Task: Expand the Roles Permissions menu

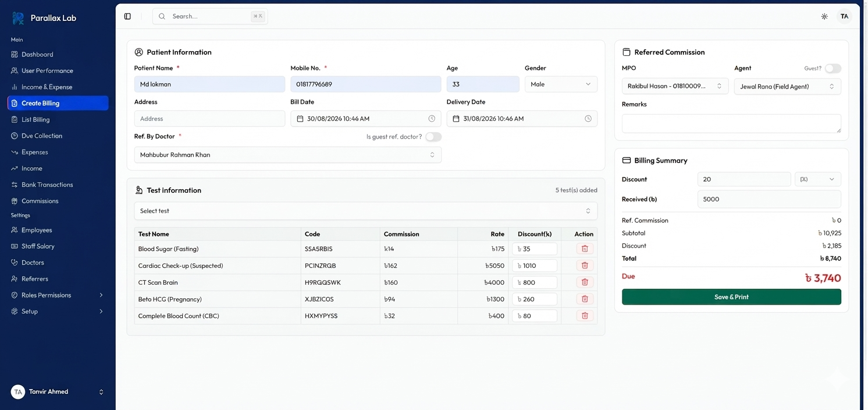Action: tap(58, 295)
